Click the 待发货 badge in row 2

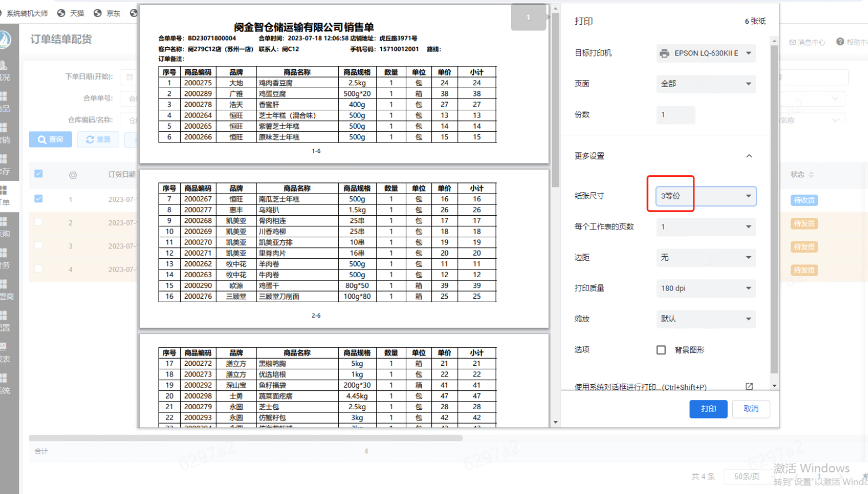804,223
